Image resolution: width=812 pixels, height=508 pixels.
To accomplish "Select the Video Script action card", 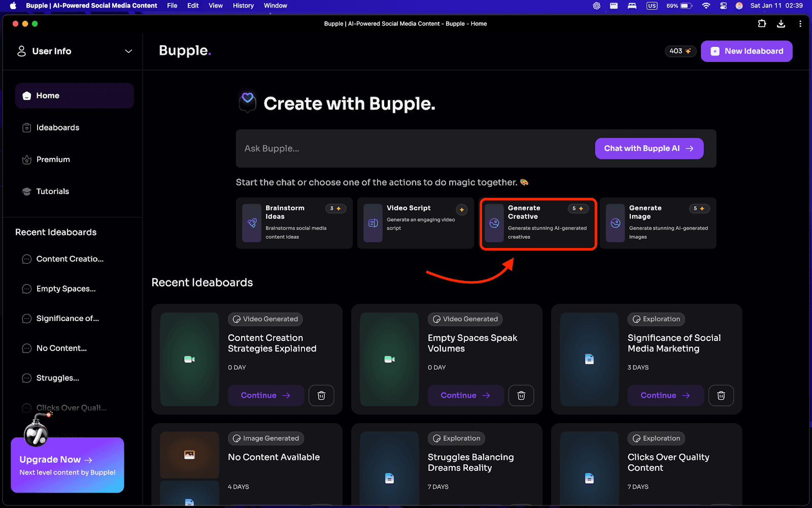I will (416, 223).
